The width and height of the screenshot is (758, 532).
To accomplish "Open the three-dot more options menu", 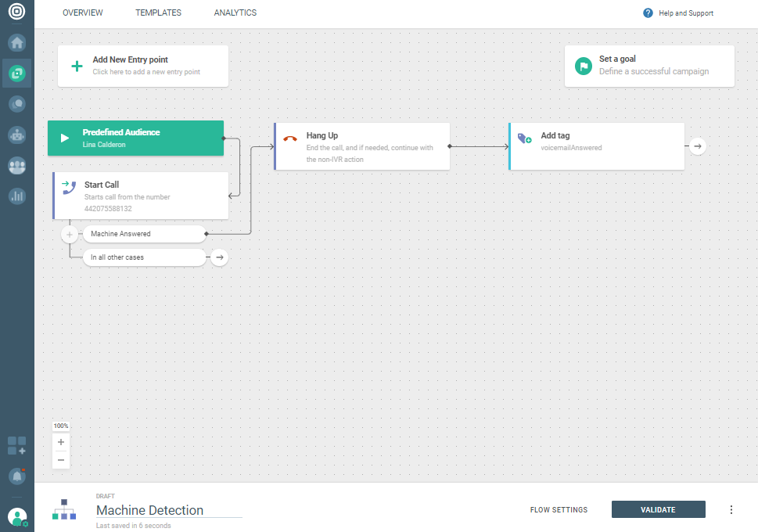I will tap(731, 510).
